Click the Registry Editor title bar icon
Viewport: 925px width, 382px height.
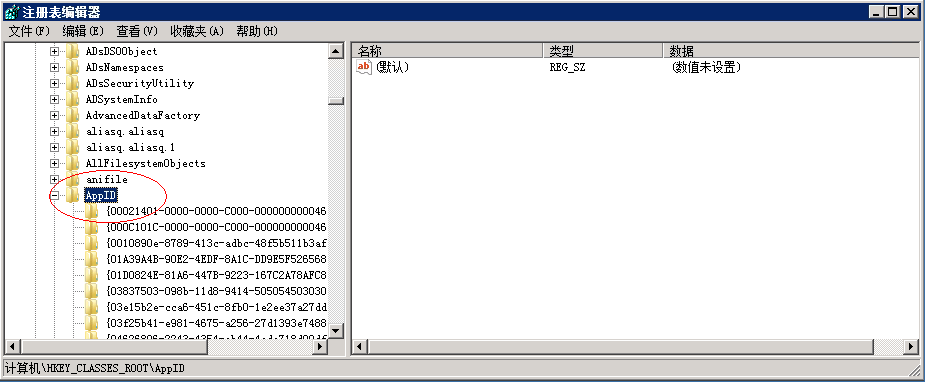[x=11, y=11]
